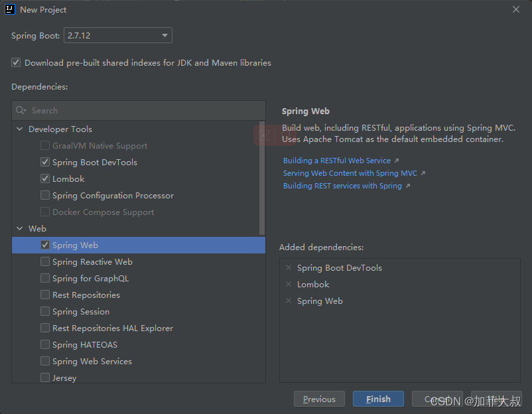Check the Docker Compose Support checkbox
The height and width of the screenshot is (414, 532).
[x=45, y=212]
